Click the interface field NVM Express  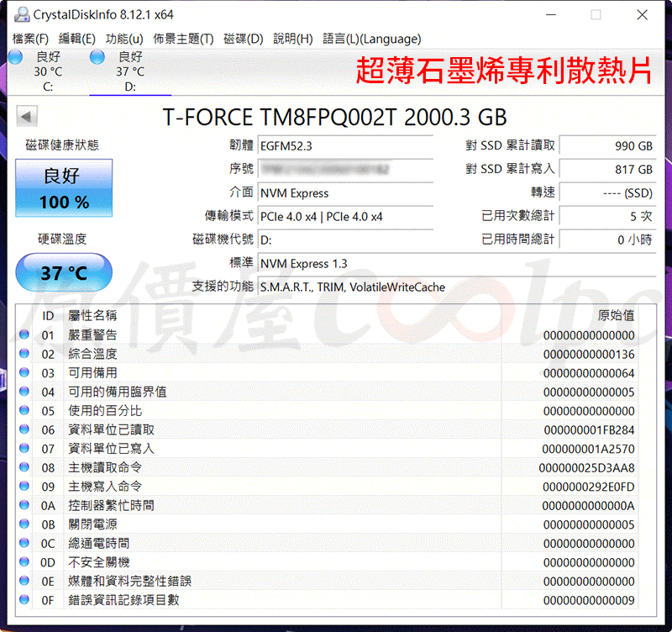[x=345, y=193]
